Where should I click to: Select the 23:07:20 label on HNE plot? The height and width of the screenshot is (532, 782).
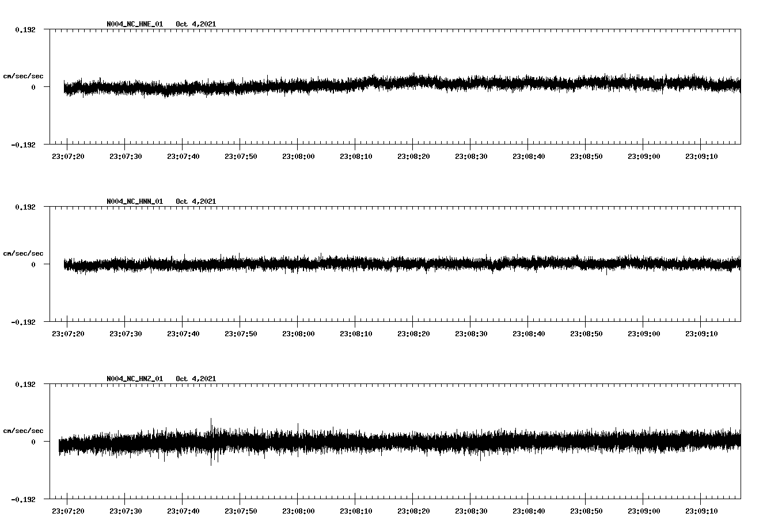tap(68, 157)
